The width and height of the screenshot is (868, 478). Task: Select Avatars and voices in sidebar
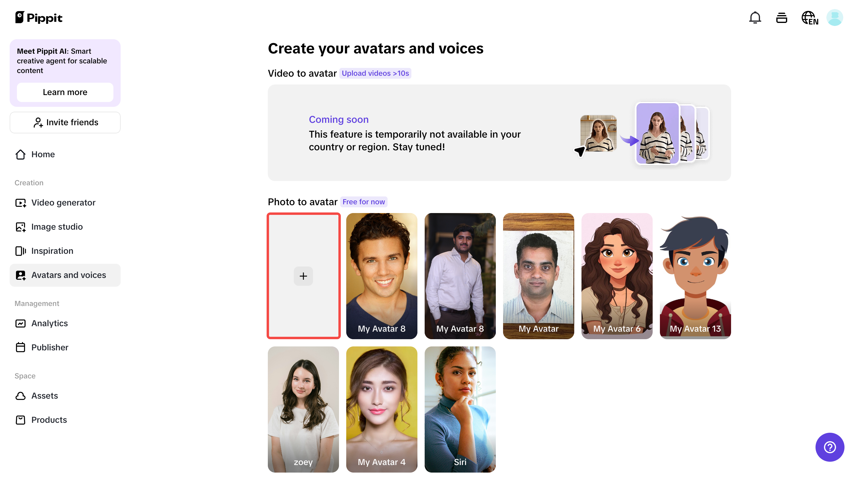click(69, 275)
